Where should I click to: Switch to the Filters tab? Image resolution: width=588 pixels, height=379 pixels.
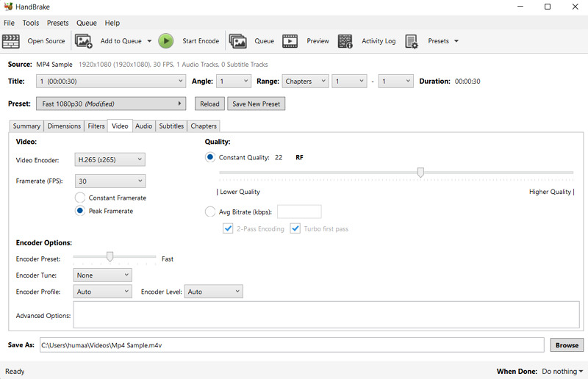[x=96, y=126]
